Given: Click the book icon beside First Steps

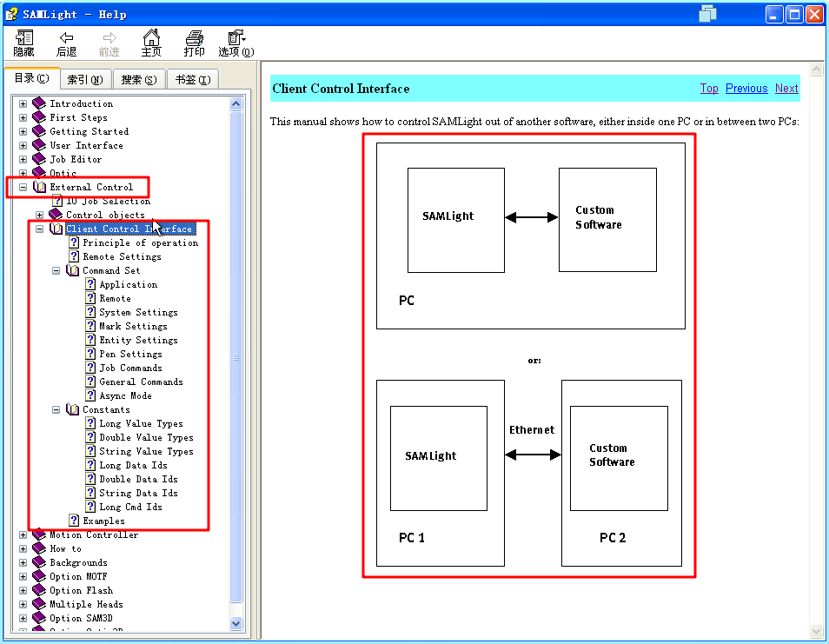Looking at the screenshot, I should pyautogui.click(x=39, y=116).
